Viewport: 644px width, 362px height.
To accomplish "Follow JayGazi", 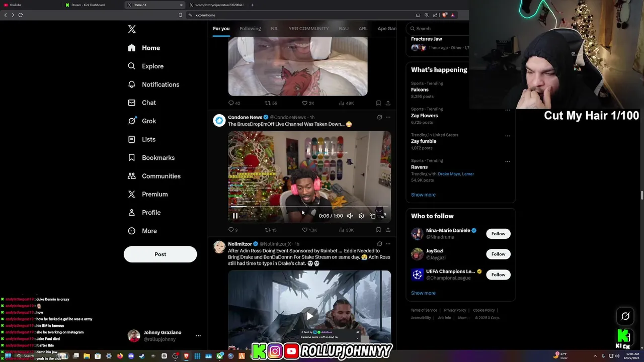I will (498, 254).
